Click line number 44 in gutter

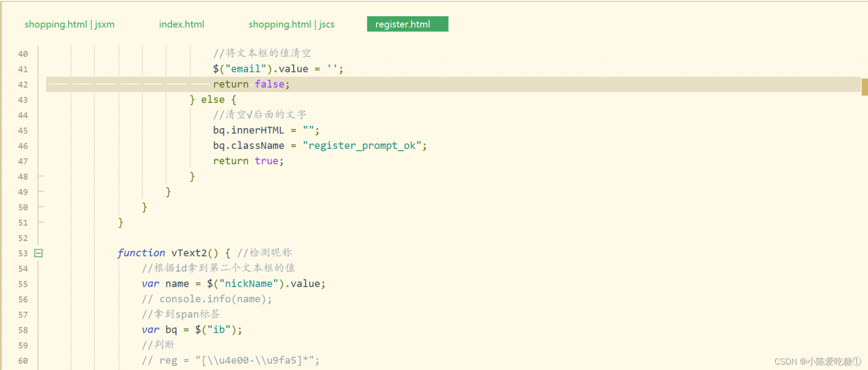point(23,115)
